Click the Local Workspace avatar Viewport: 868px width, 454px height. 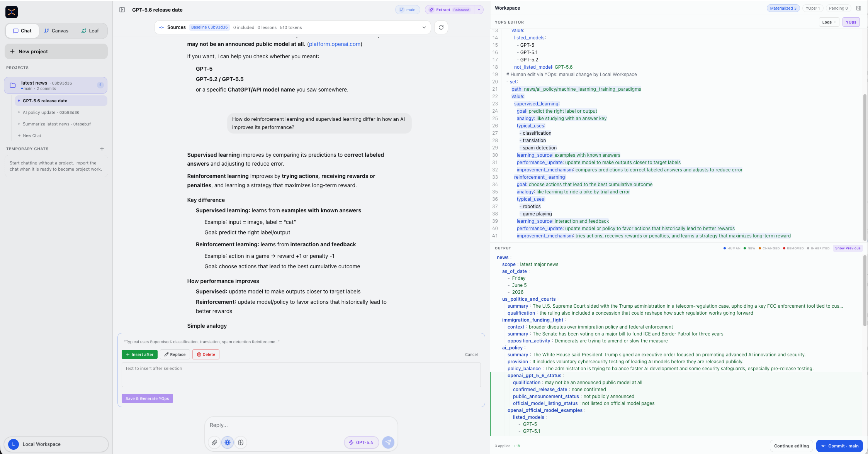click(14, 444)
